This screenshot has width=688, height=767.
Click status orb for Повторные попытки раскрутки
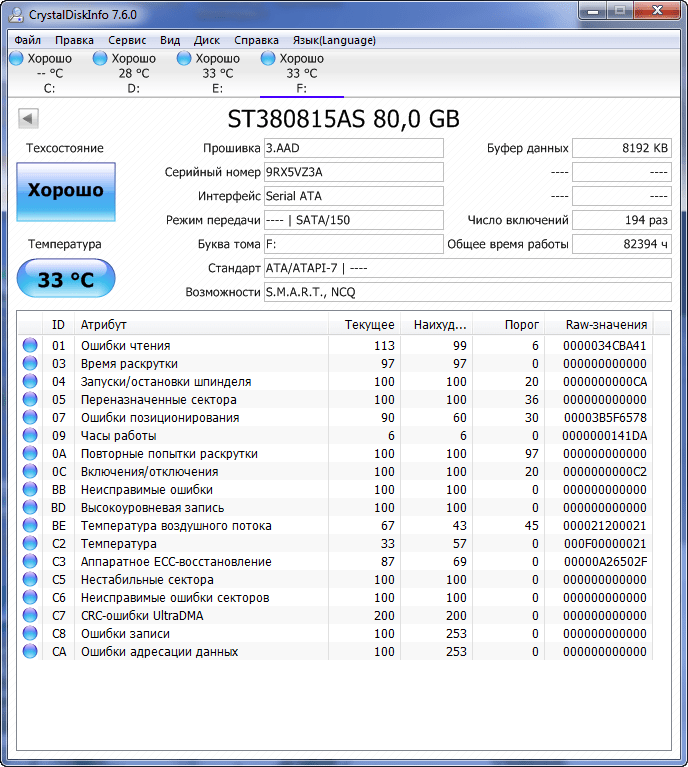(30, 453)
